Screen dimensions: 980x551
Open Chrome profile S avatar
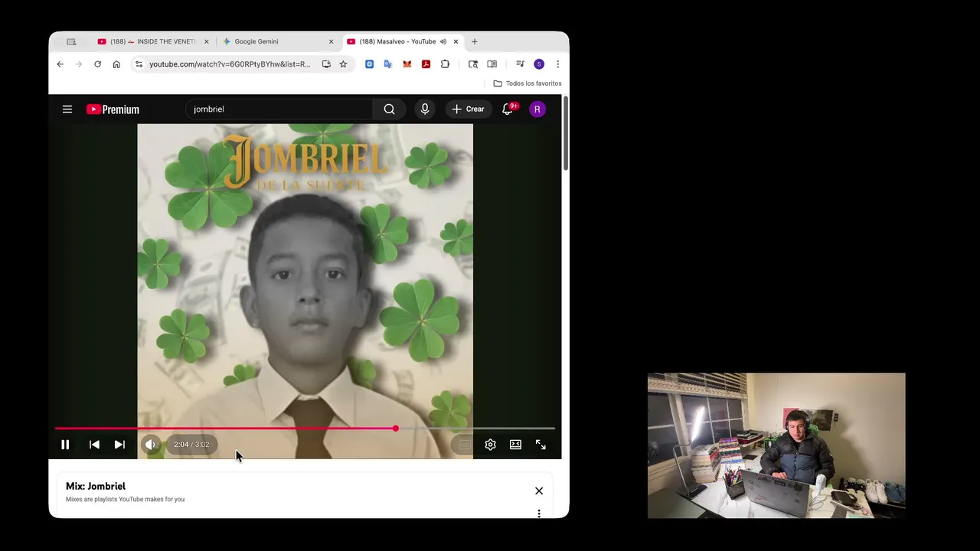click(539, 64)
